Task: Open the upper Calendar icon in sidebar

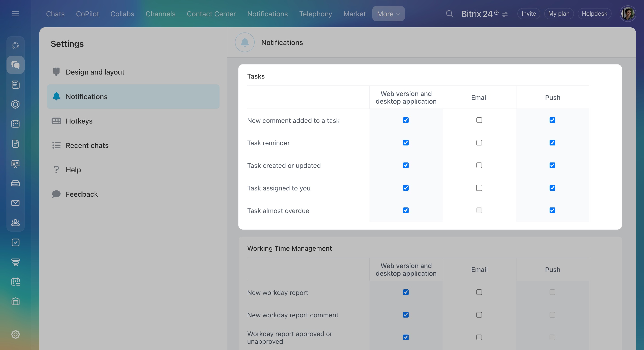Action: click(15, 124)
